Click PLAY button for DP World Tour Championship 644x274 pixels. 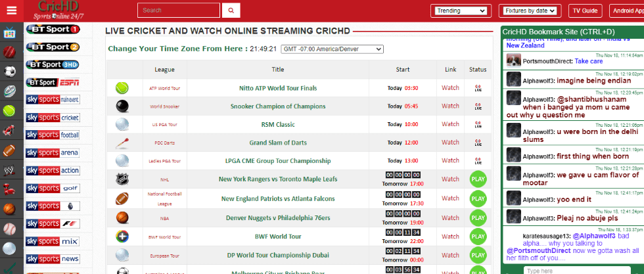point(478,255)
